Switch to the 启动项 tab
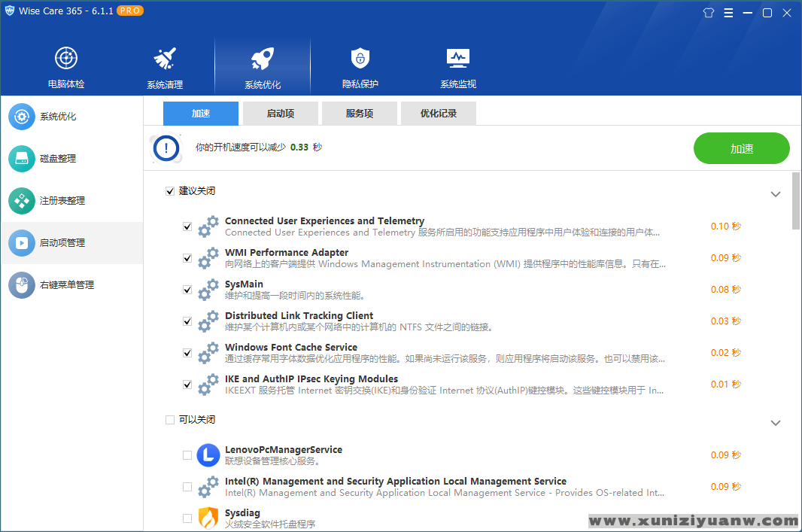Viewport: 802px width, 532px height. (x=281, y=114)
